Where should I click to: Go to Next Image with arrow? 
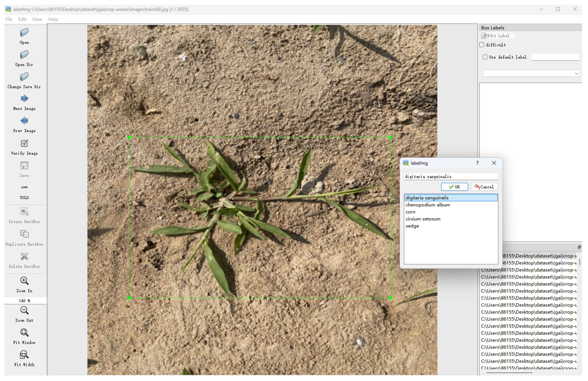point(24,99)
